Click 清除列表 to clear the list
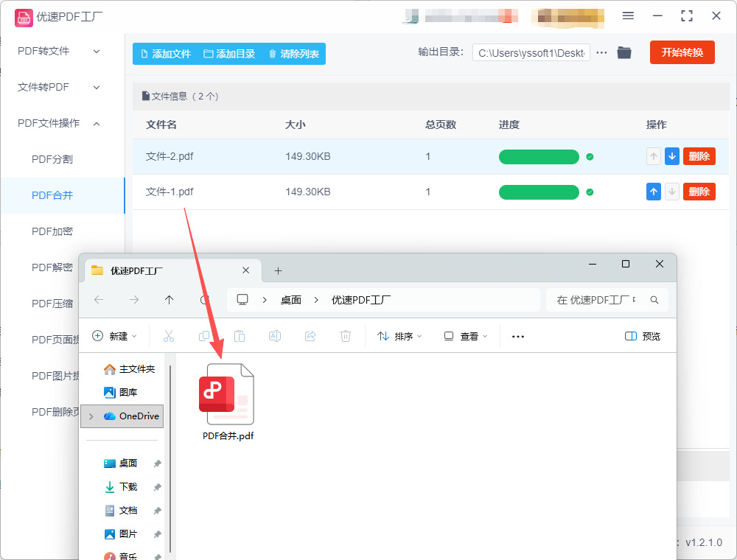Screen dimensions: 737x560 (x=294, y=54)
